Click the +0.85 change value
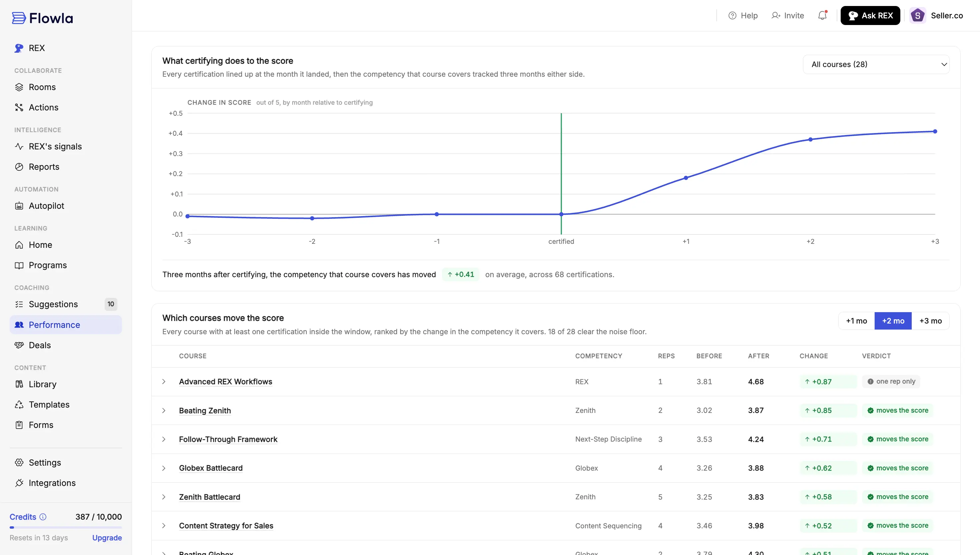 [828, 411]
